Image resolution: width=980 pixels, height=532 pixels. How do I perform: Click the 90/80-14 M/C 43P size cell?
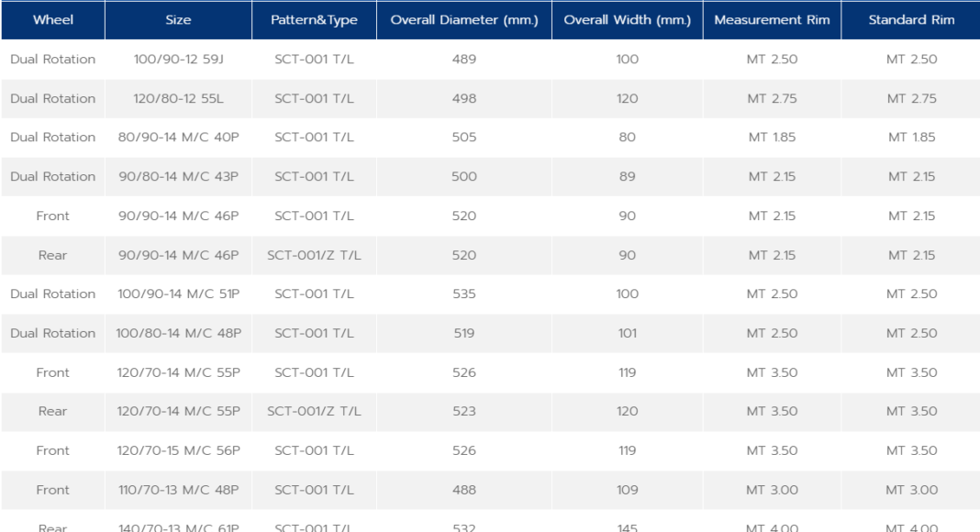[x=178, y=177]
